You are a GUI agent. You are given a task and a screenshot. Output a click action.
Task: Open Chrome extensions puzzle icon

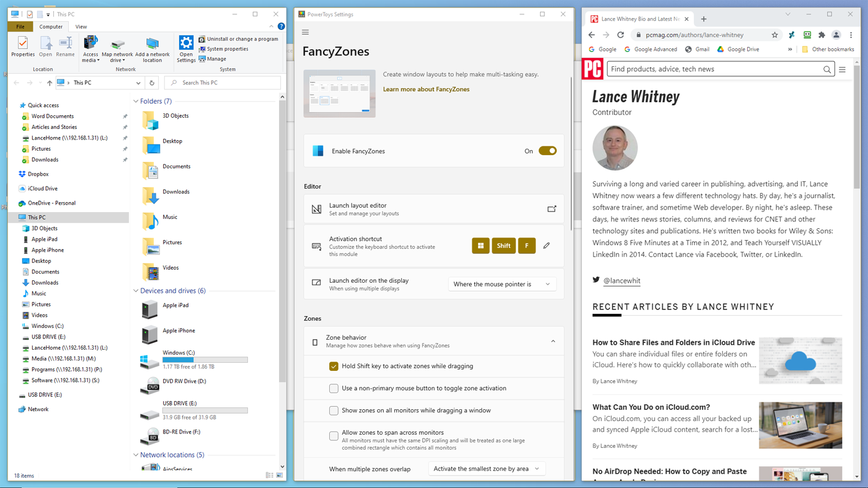821,35
